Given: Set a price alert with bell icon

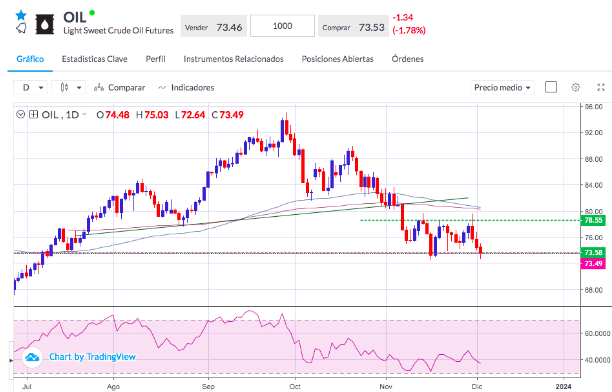Looking at the screenshot, I should point(21,28).
